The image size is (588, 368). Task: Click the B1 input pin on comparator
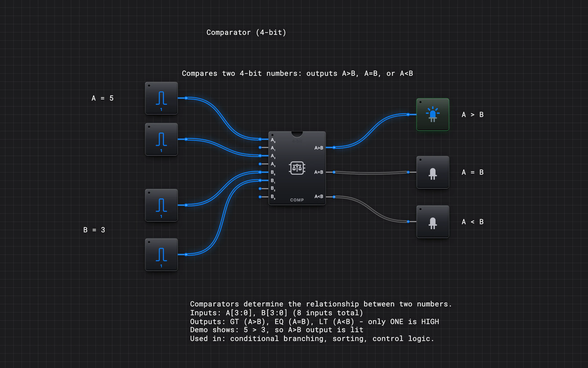click(260, 181)
